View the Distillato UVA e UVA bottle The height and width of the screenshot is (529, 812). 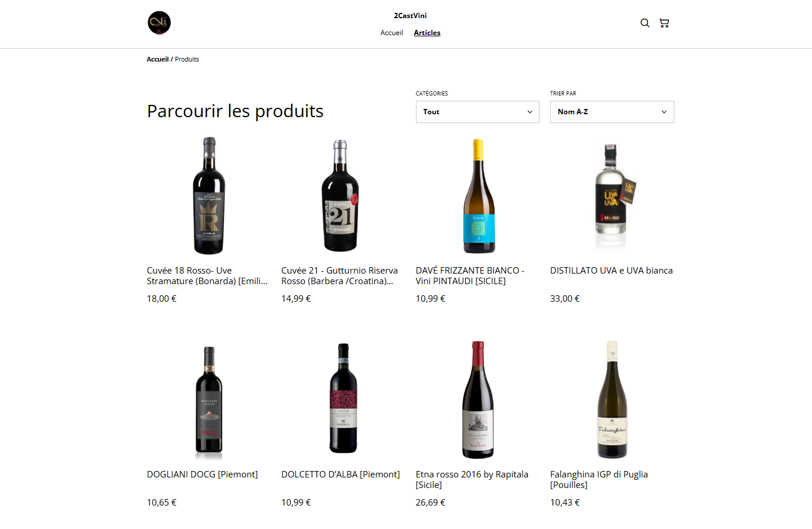click(611, 196)
